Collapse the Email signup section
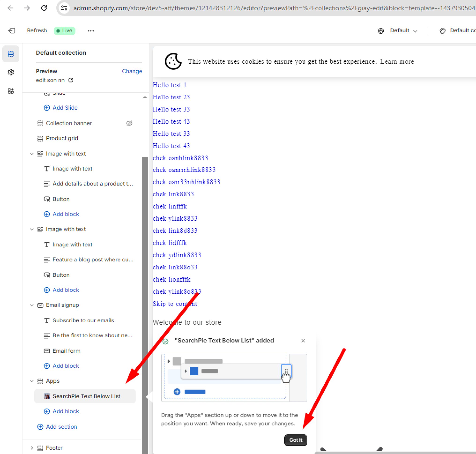 tap(32, 305)
